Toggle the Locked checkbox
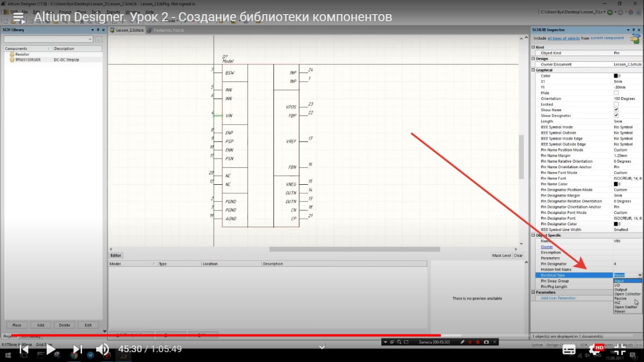The height and width of the screenshot is (362, 644). click(616, 104)
